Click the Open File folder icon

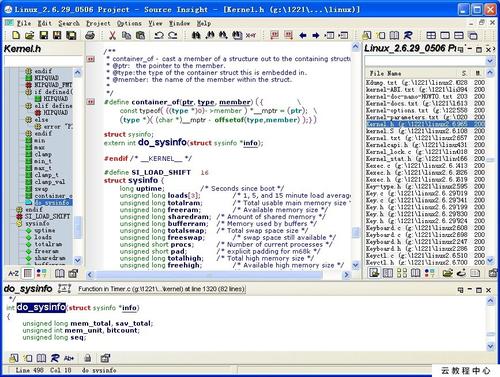click(x=29, y=35)
